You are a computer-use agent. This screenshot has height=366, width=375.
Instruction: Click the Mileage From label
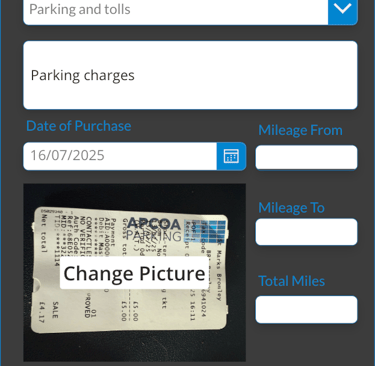(x=300, y=130)
